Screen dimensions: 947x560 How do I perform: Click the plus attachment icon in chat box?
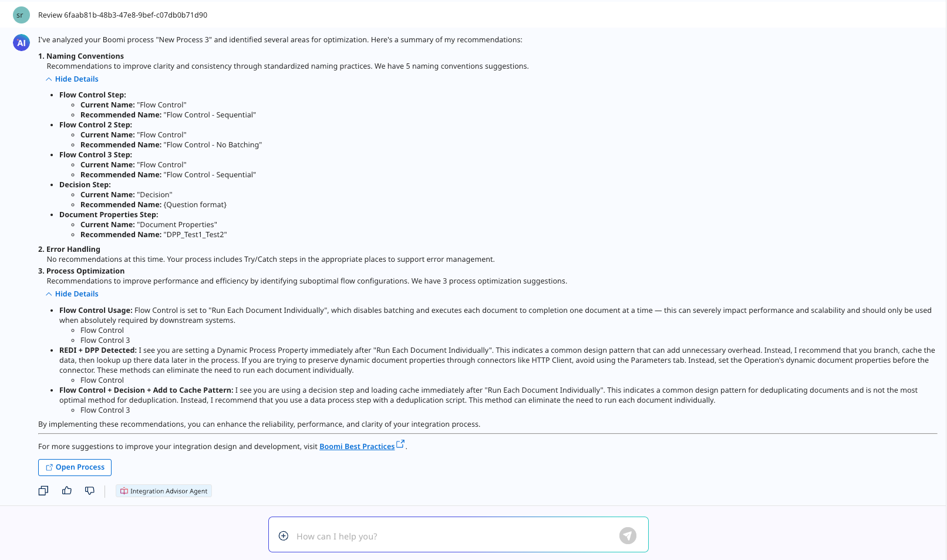coord(284,536)
